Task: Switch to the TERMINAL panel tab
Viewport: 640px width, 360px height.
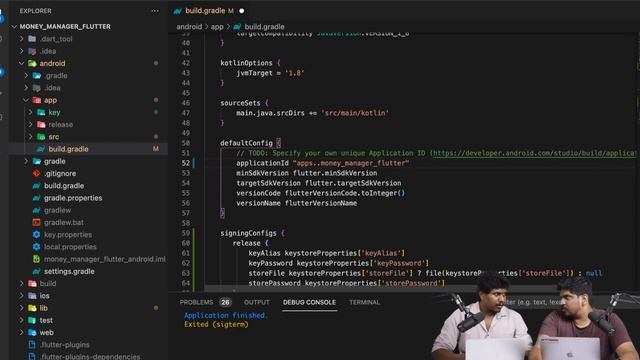Action: [x=364, y=302]
